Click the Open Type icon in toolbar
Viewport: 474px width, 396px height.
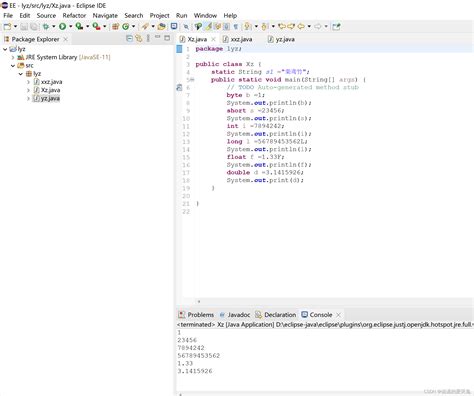tap(162, 26)
